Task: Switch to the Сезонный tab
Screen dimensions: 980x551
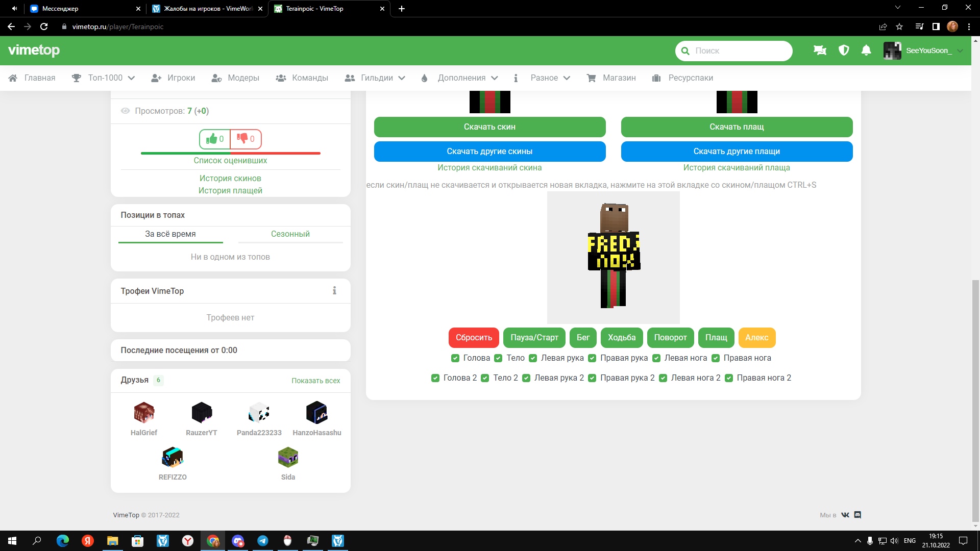Action: [290, 234]
